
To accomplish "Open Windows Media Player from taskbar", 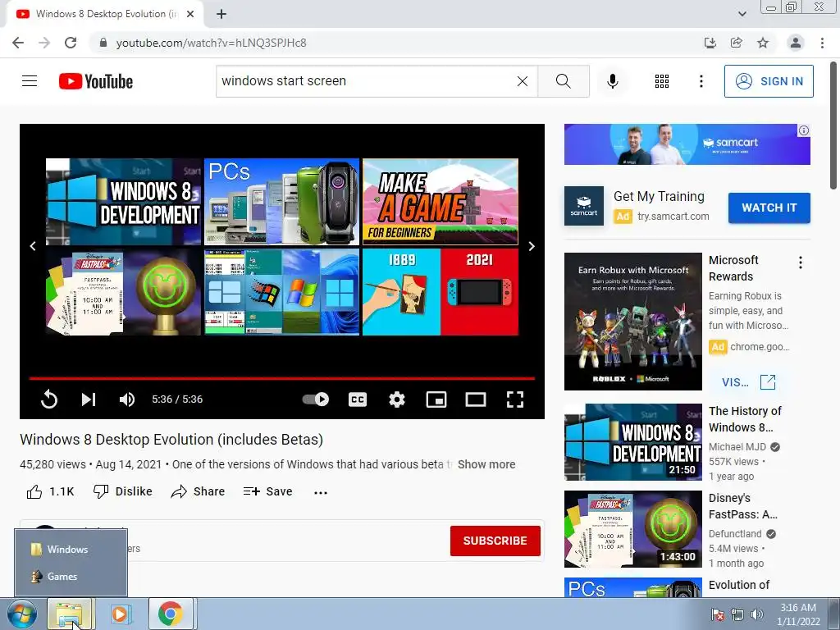I will pos(120,614).
